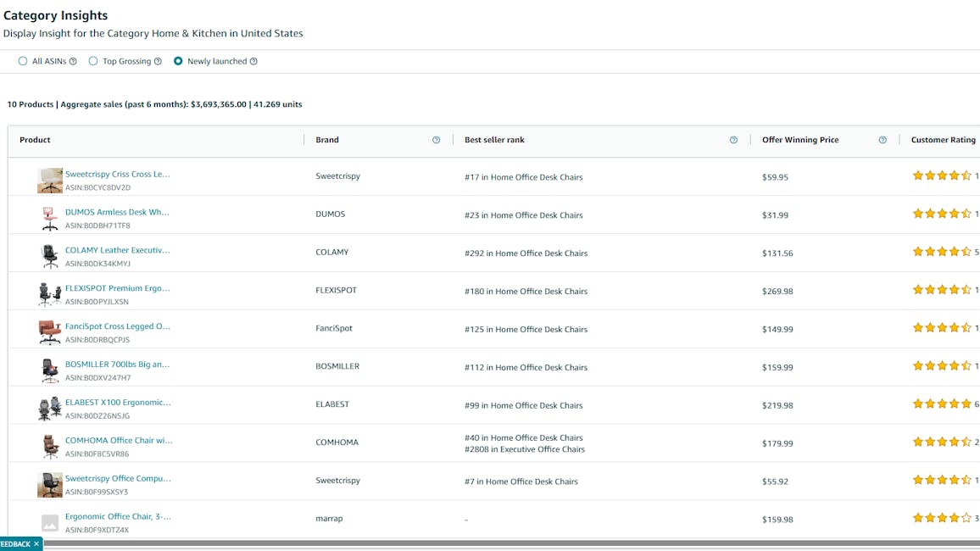
Task: Click the marrap brand cell
Action: coord(329,519)
